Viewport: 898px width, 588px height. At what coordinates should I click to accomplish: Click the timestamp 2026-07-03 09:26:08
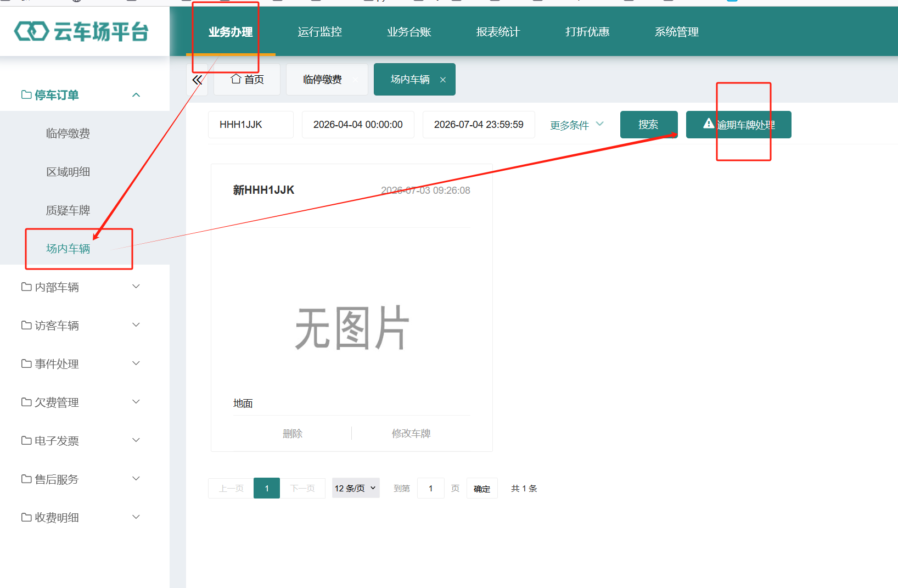click(425, 191)
